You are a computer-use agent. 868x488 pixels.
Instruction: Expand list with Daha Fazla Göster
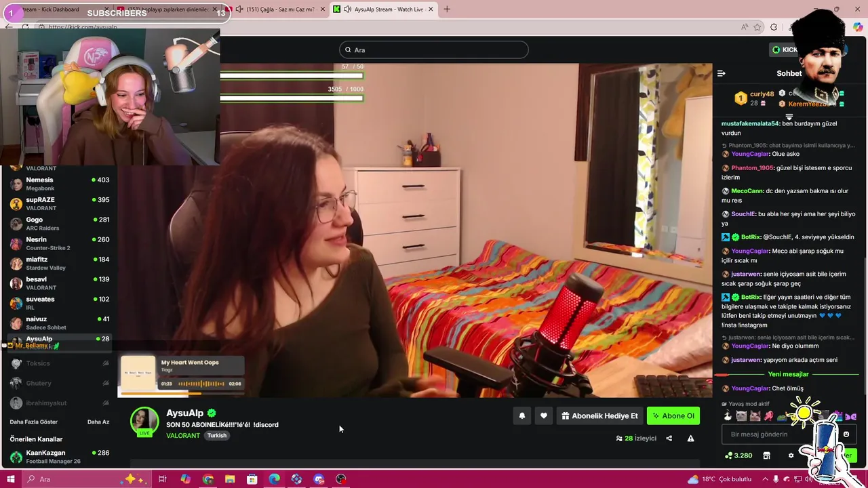pyautogui.click(x=34, y=422)
